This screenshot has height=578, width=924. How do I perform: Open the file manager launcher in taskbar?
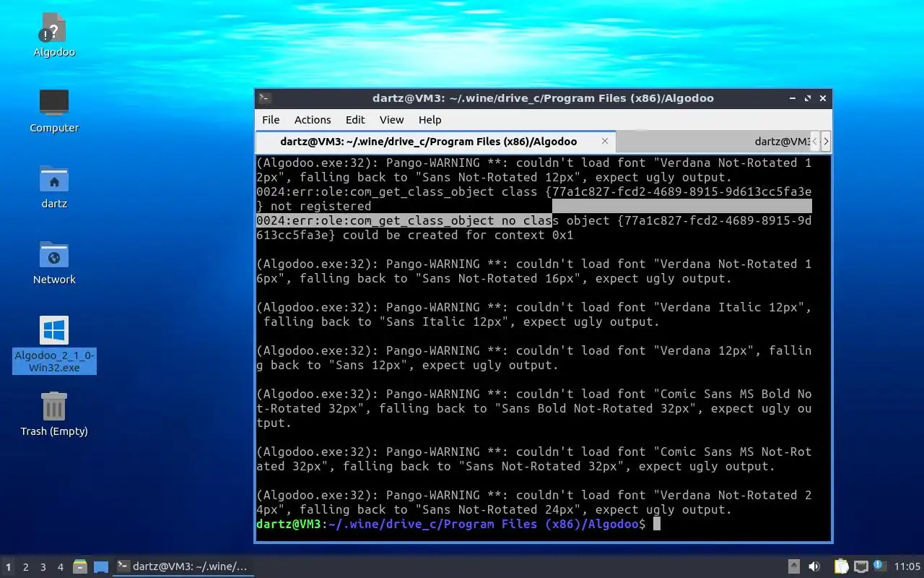(80, 567)
